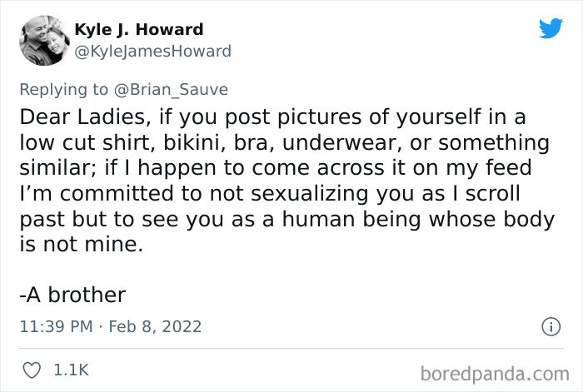Click the Feb 8, 2022 date

click(x=153, y=326)
